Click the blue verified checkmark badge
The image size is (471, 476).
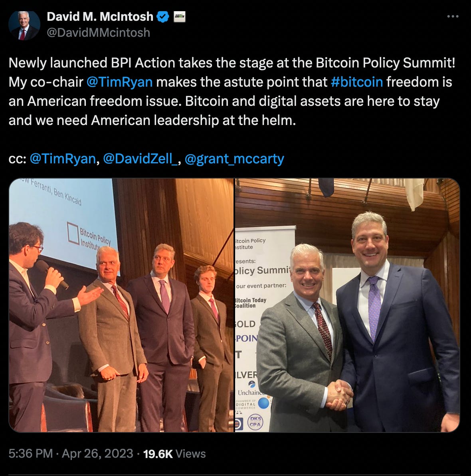(x=163, y=17)
